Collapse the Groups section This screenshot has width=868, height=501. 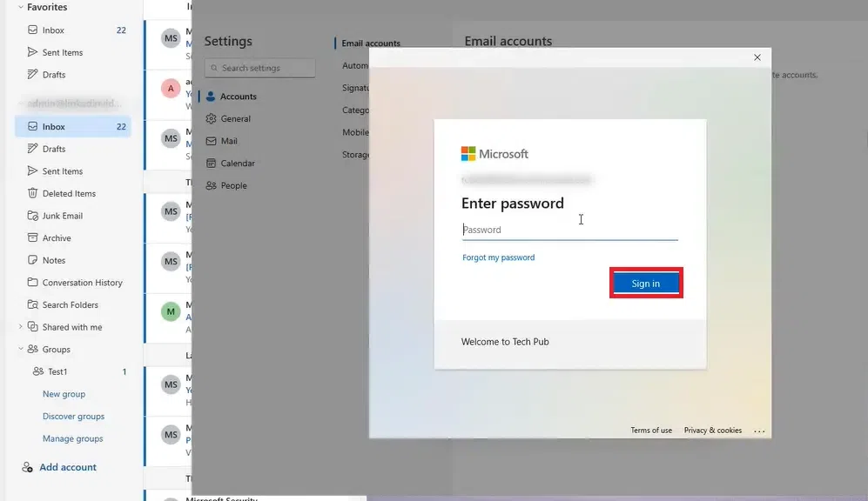tap(21, 349)
